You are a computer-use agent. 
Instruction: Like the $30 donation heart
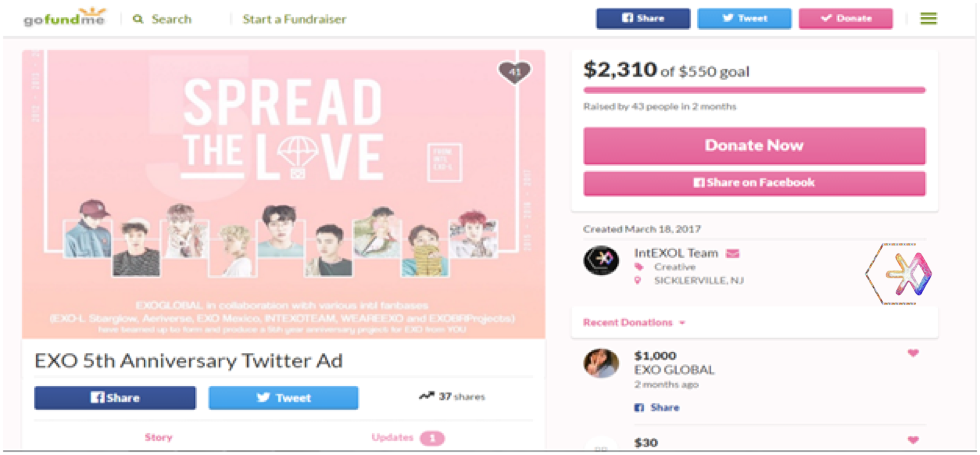[913, 440]
